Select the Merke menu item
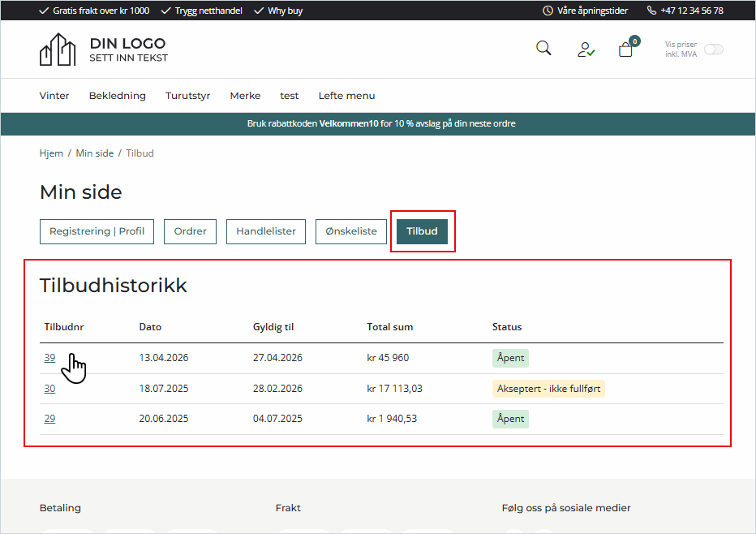The width and height of the screenshot is (756, 534). (x=245, y=96)
